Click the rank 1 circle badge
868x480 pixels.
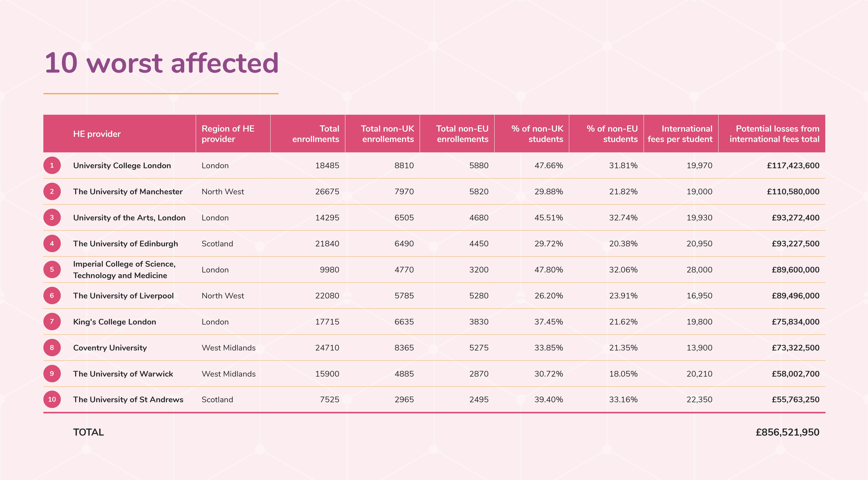click(x=52, y=165)
